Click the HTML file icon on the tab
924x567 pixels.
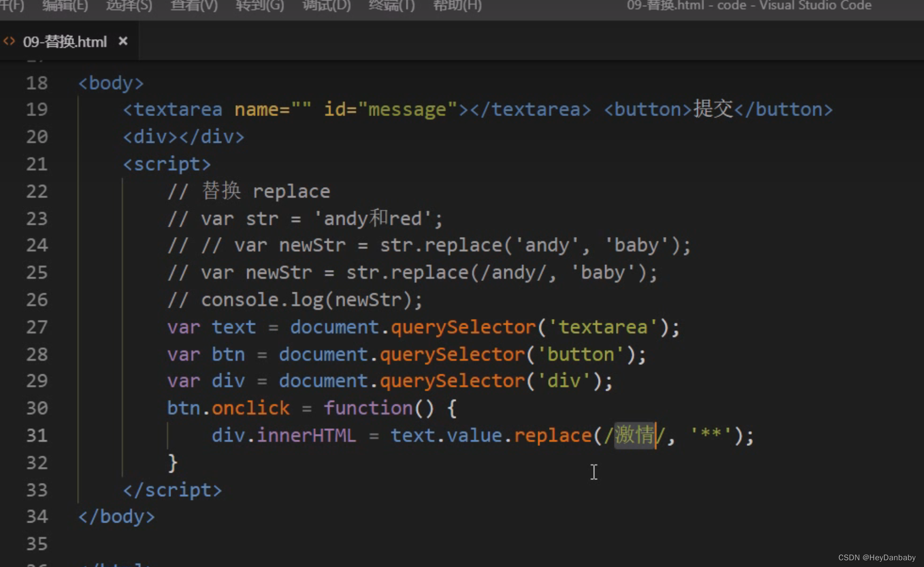tap(9, 41)
